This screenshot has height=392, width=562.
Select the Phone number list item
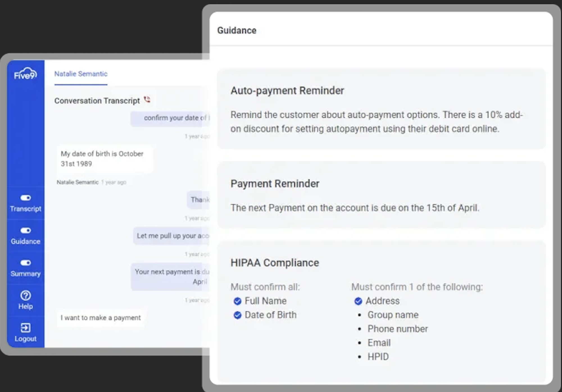tap(398, 329)
